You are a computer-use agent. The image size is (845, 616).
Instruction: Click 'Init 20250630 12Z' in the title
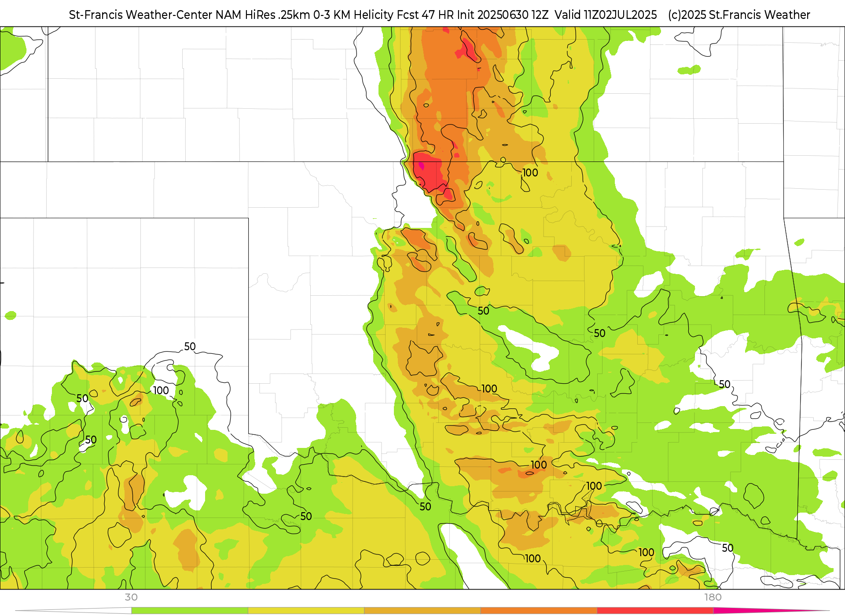(503, 15)
